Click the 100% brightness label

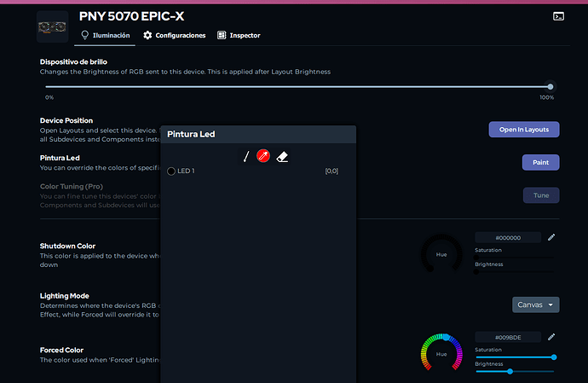pos(547,97)
